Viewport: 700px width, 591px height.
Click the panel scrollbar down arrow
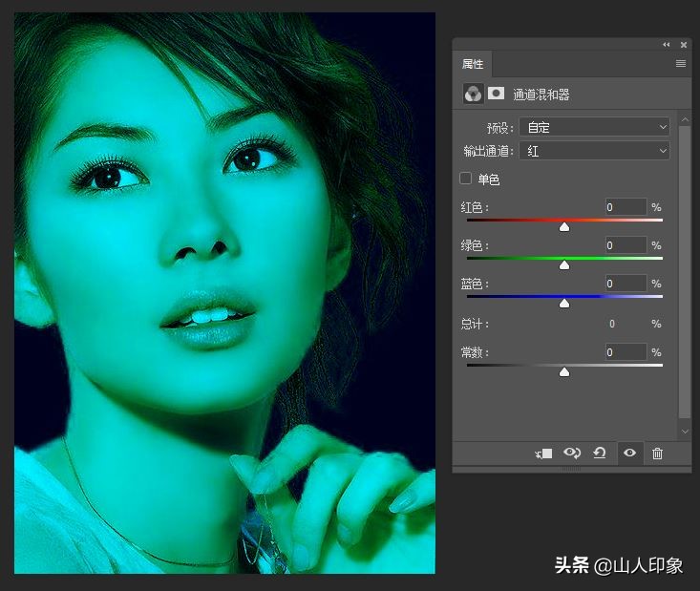pos(685,432)
